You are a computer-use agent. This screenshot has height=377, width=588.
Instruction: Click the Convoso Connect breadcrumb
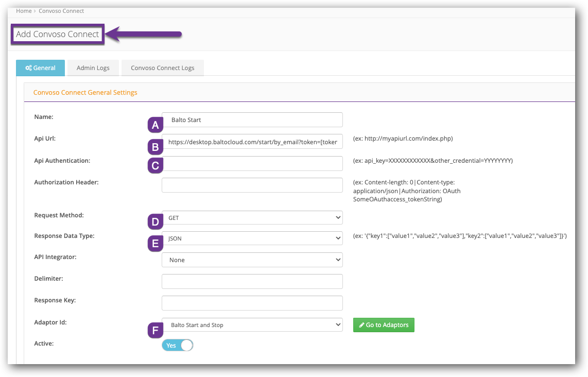[61, 11]
